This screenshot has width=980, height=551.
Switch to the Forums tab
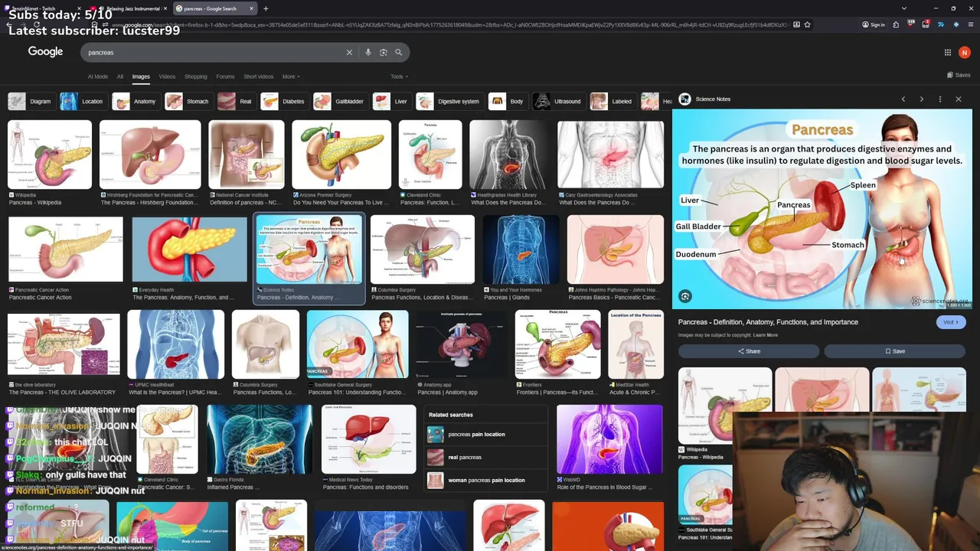pos(225,77)
